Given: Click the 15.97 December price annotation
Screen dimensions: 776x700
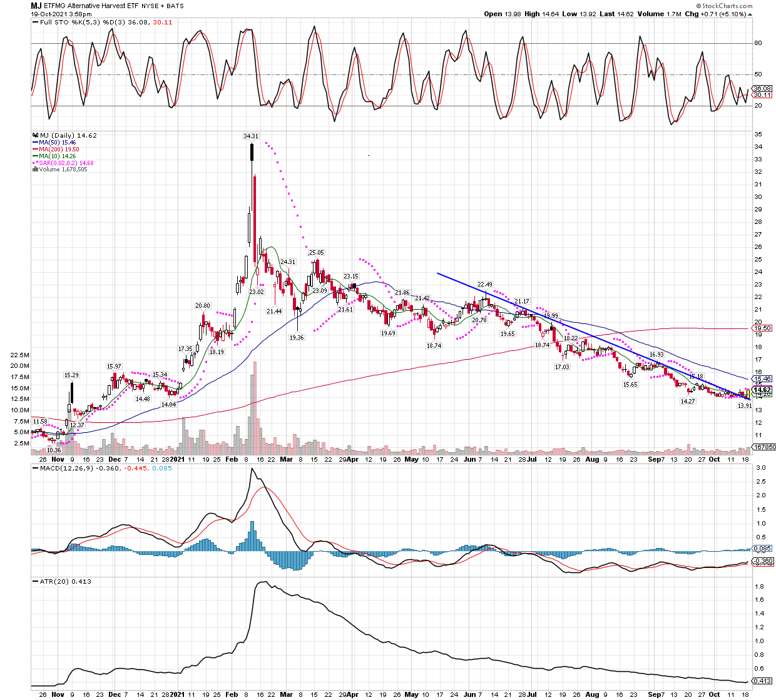Looking at the screenshot, I should coord(114,367).
